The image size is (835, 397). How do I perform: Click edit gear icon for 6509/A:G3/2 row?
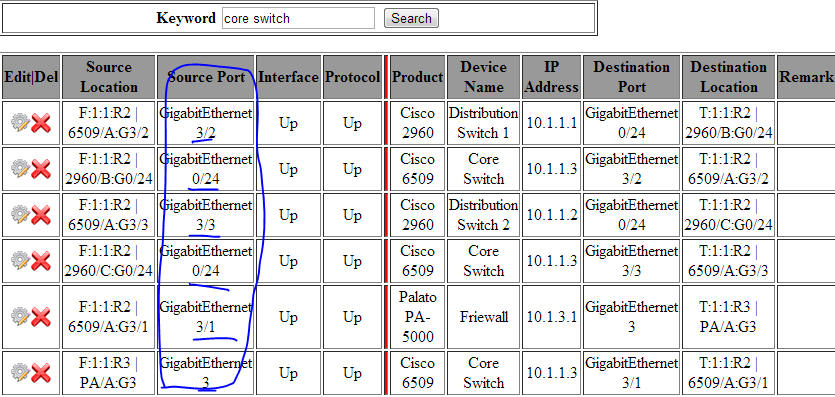[20, 123]
